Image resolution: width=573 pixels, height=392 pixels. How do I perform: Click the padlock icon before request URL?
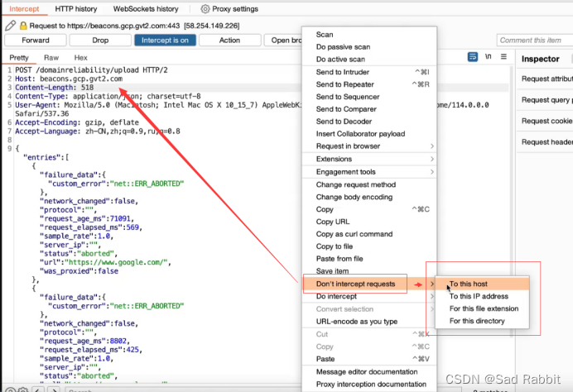click(23, 26)
